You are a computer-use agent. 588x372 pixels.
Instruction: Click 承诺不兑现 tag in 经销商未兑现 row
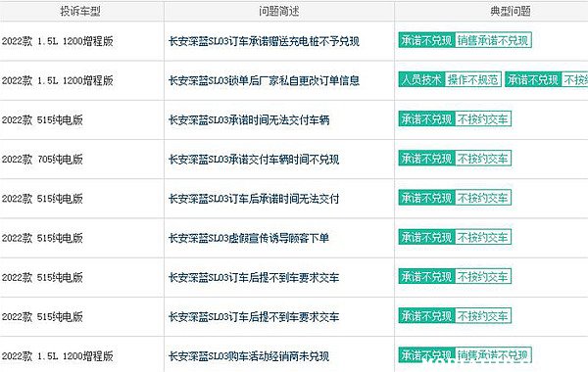tap(426, 354)
